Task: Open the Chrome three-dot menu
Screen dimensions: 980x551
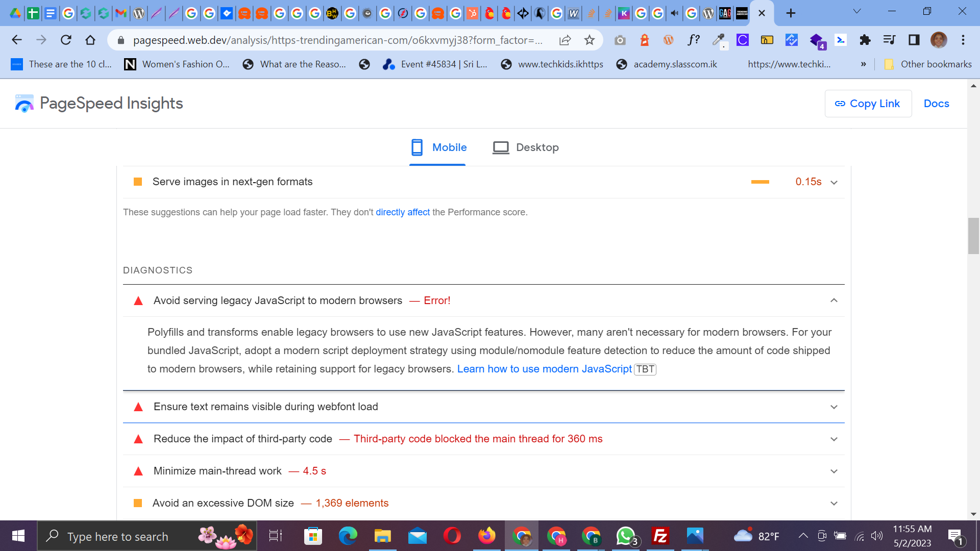Action: pyautogui.click(x=963, y=40)
